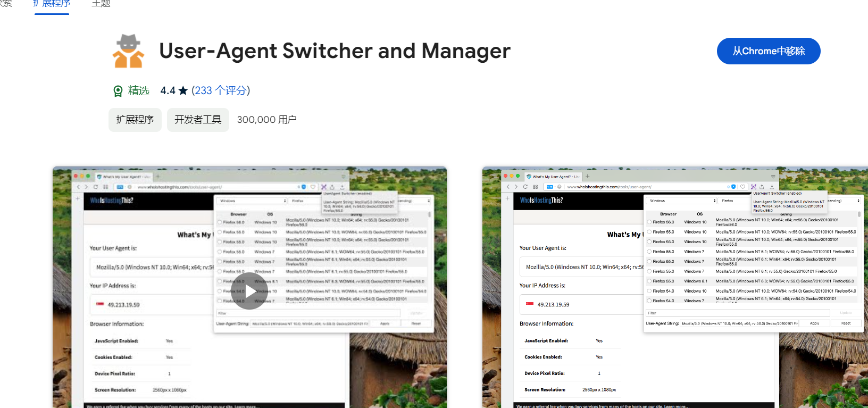
Task: Select the 扩展程序 category chip
Action: click(135, 120)
